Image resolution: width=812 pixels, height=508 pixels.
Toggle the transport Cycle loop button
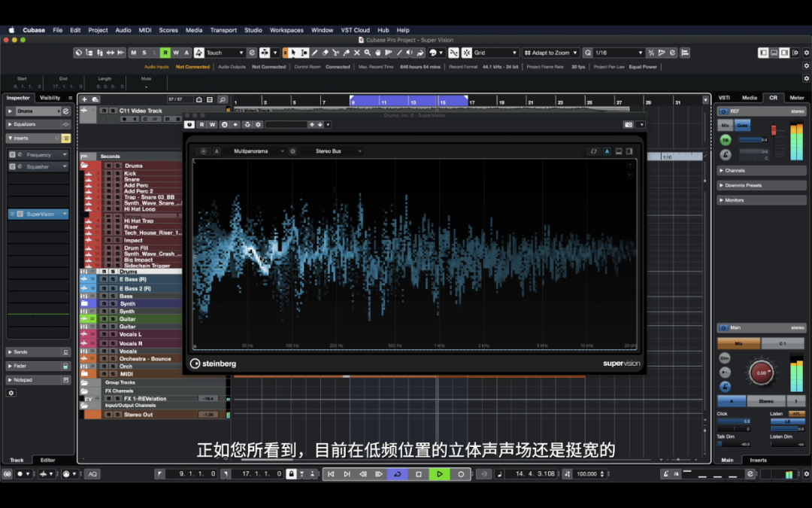[x=398, y=474]
